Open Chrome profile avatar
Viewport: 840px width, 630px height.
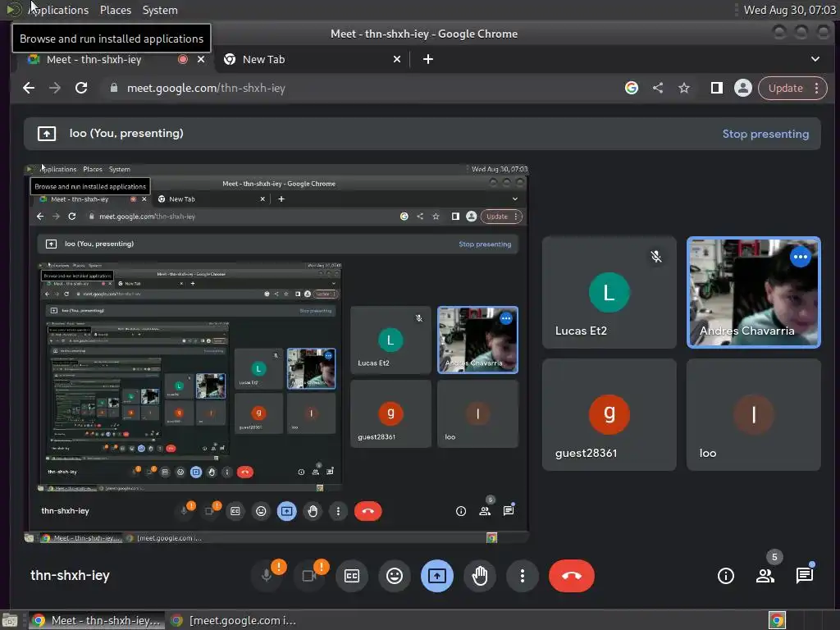point(743,88)
